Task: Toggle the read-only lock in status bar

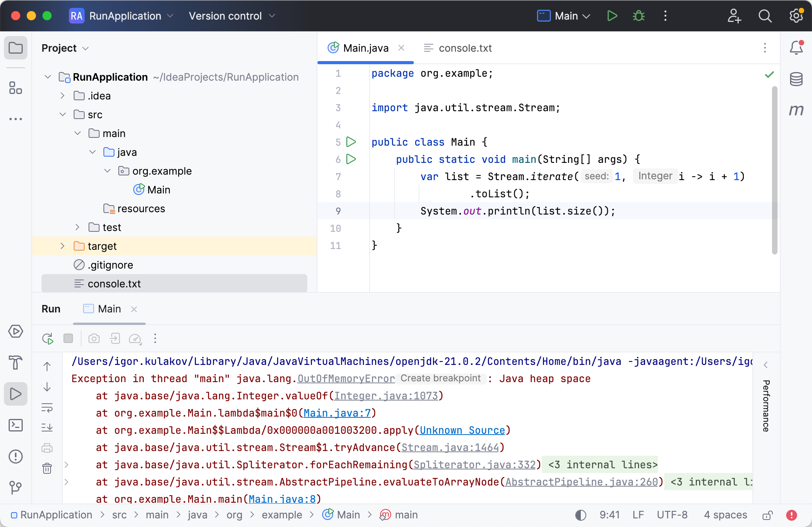Action: 767,515
